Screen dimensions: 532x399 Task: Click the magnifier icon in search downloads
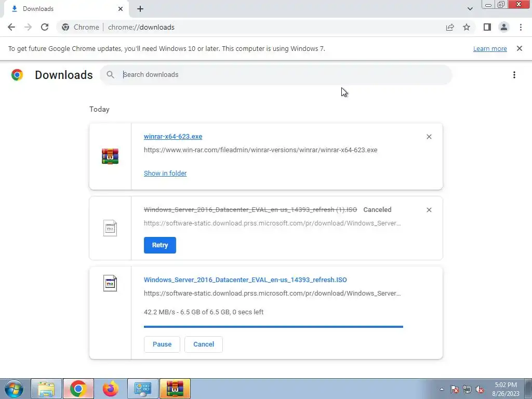tap(110, 75)
